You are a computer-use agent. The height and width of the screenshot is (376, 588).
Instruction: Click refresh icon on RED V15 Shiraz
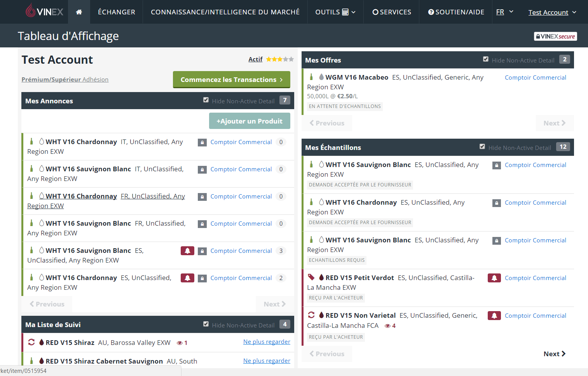pyautogui.click(x=31, y=342)
